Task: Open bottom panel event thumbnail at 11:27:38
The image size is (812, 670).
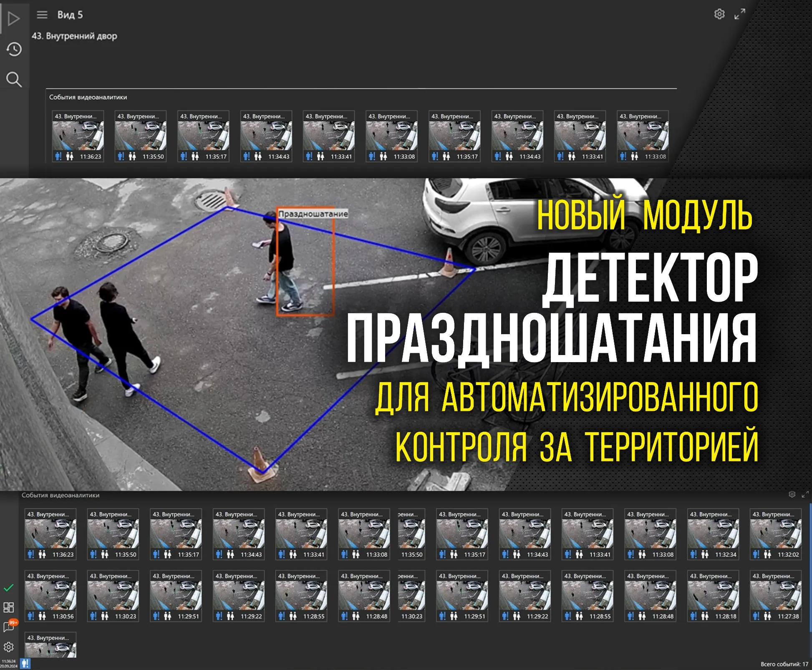Action: tap(775, 596)
